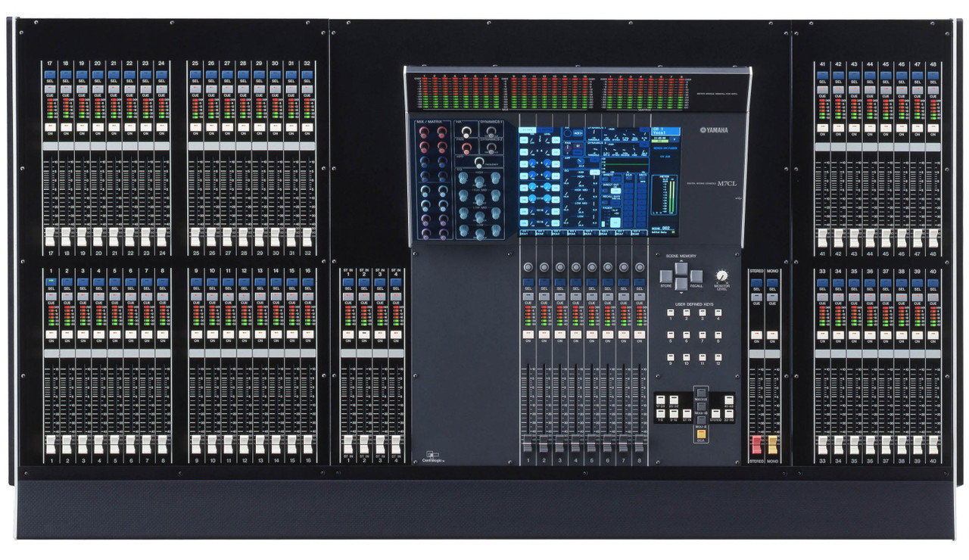This screenshot has height=560, width=969.
Task: Select the MIX 1-8 navigation key
Action: pos(702,420)
